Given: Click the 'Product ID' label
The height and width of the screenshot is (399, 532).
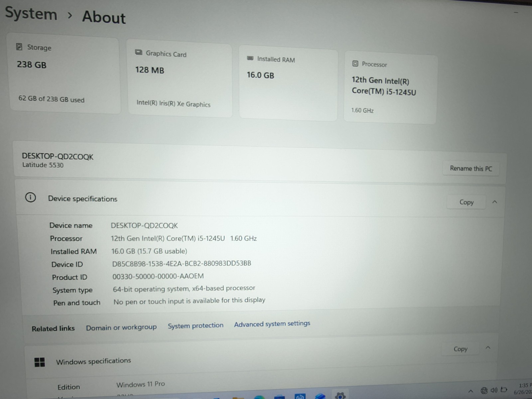Looking at the screenshot, I should [69, 277].
